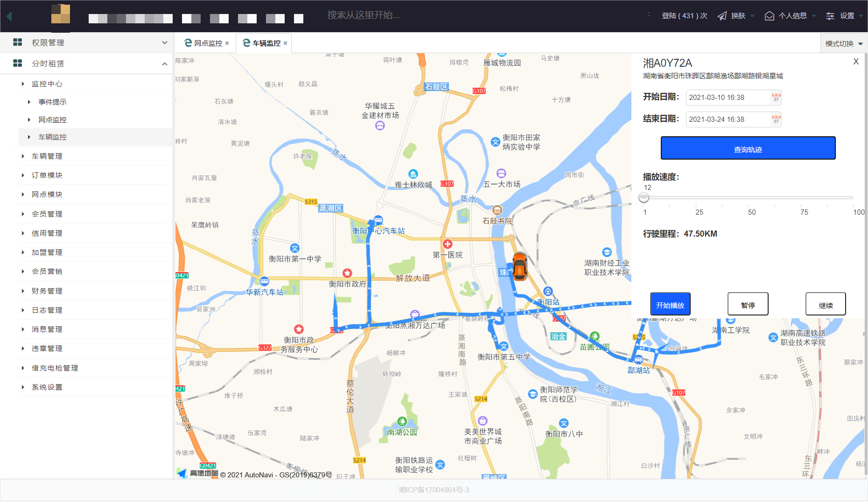Open the end date calendar icon
The height and width of the screenshot is (504, 868).
776,119
